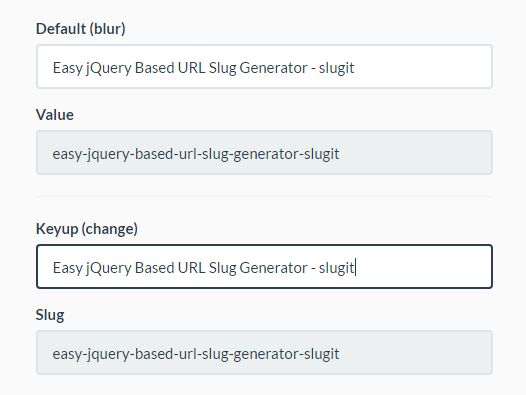Focus the Default (blur) text input
Viewport: 526px width, 395px height.
[x=264, y=66]
